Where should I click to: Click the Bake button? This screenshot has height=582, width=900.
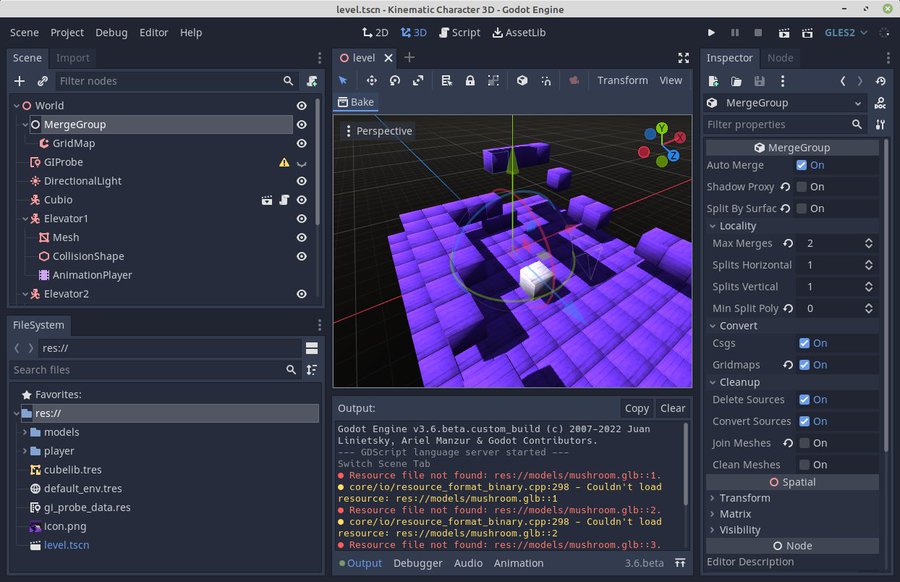[x=356, y=102]
